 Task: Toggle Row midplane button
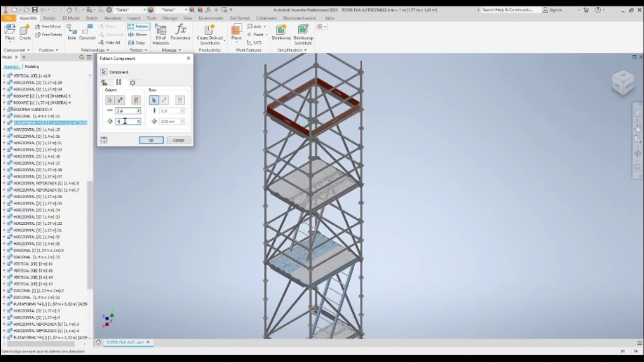[180, 100]
